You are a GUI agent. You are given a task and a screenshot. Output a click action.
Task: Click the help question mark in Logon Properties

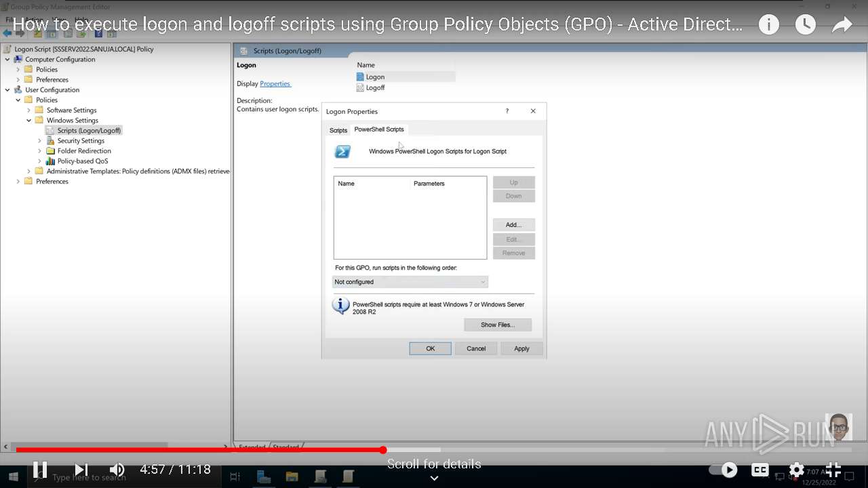[507, 111]
